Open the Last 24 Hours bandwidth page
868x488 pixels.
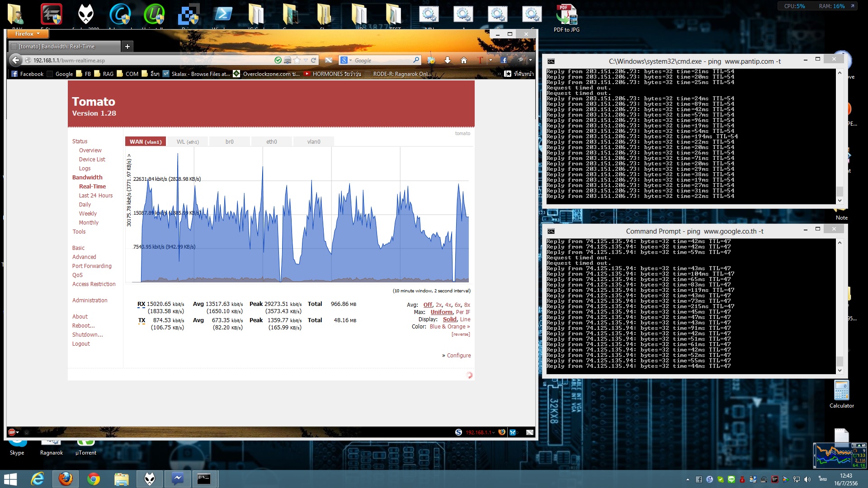pyautogui.click(x=96, y=196)
